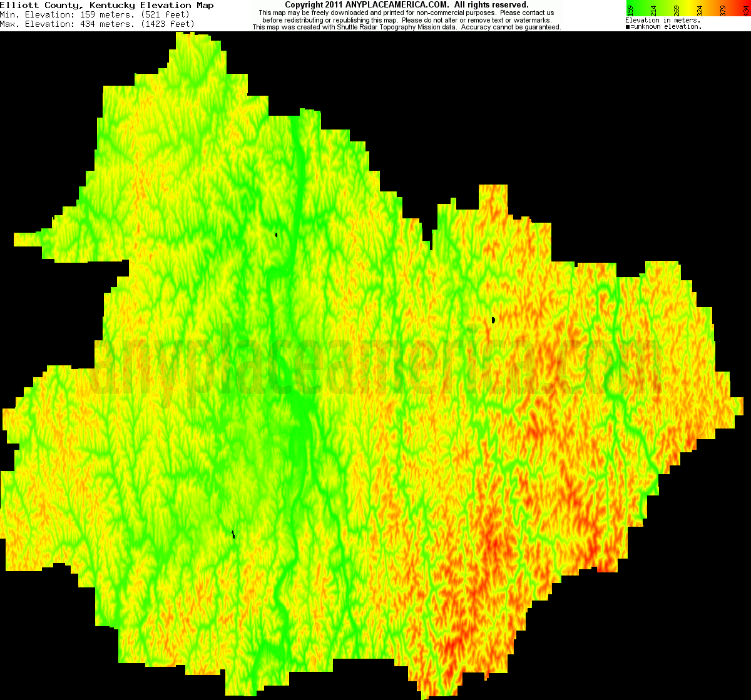Click the red high-elevation end of legend
This screenshot has width=751, height=700.
[x=745, y=8]
